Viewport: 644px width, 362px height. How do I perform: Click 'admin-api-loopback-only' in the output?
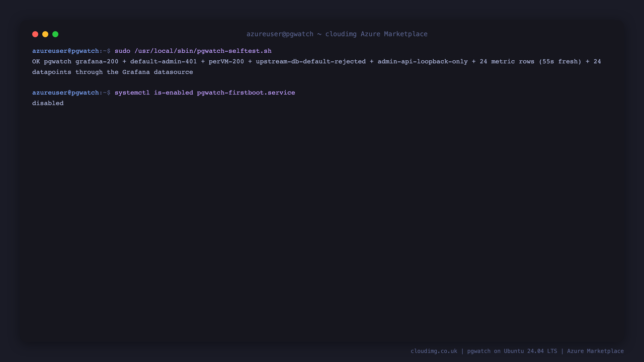[423, 61]
